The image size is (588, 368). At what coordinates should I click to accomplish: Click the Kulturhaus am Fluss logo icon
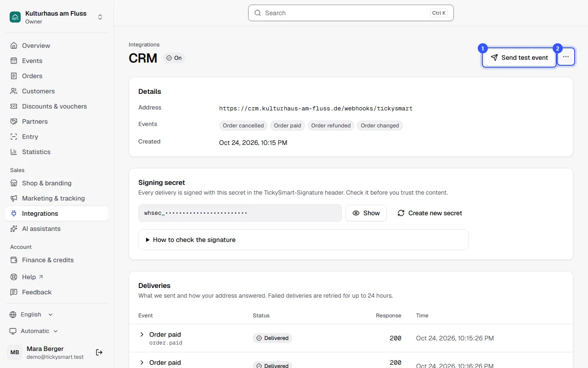click(x=15, y=17)
